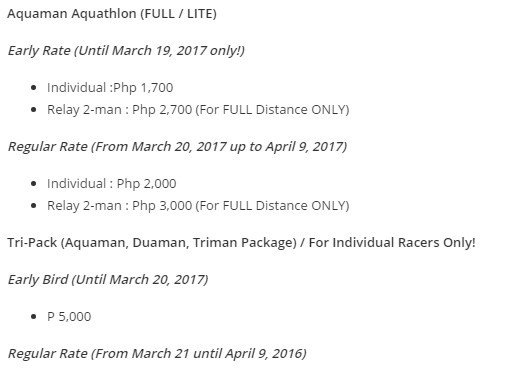
Task: Click the Early Bird Until March 20 text
Action: pyautogui.click(x=108, y=280)
